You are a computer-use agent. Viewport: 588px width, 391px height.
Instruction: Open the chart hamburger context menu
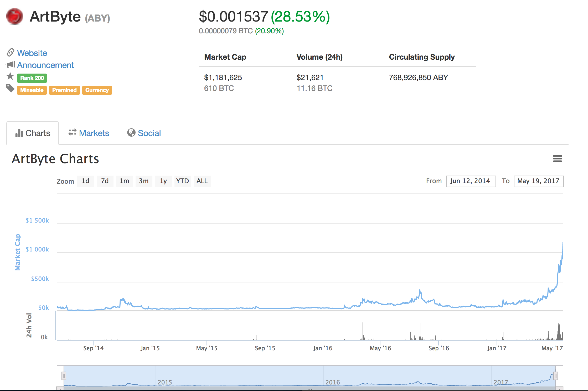pos(557,158)
